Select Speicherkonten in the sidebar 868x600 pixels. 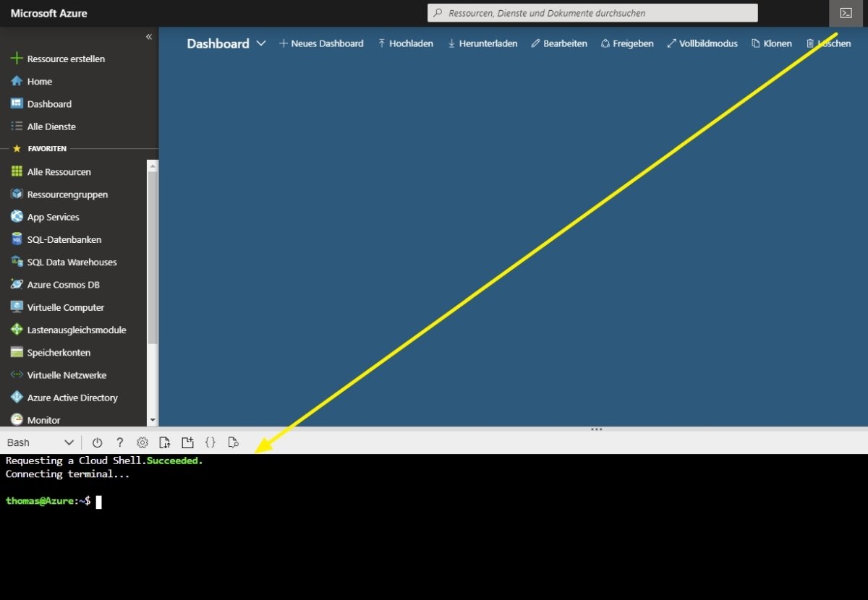(59, 352)
